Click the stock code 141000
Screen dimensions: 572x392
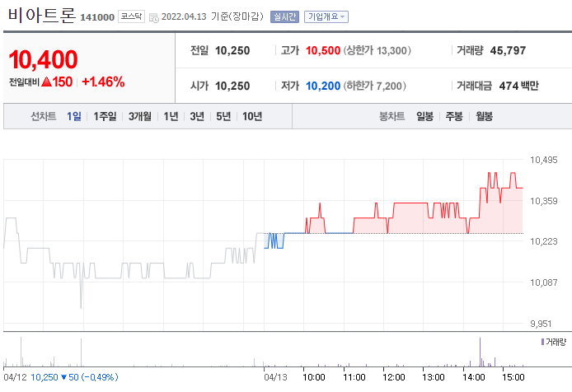(x=97, y=17)
